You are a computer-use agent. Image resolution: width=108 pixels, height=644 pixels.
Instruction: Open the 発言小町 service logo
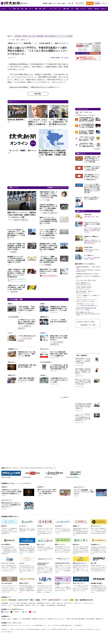9,522
